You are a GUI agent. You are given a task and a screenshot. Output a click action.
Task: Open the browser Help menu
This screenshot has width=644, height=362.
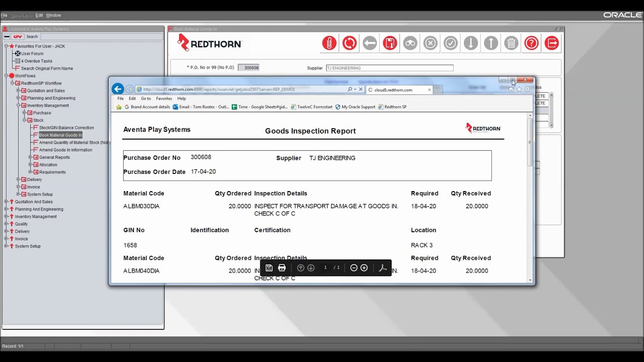click(182, 99)
